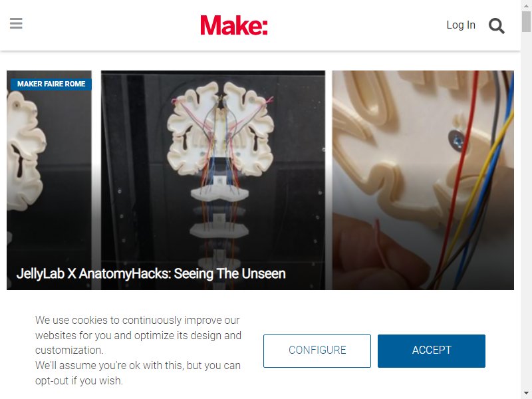Click the screw in the close-up photo
Image resolution: width=532 pixels, height=399 pixels.
(456, 140)
